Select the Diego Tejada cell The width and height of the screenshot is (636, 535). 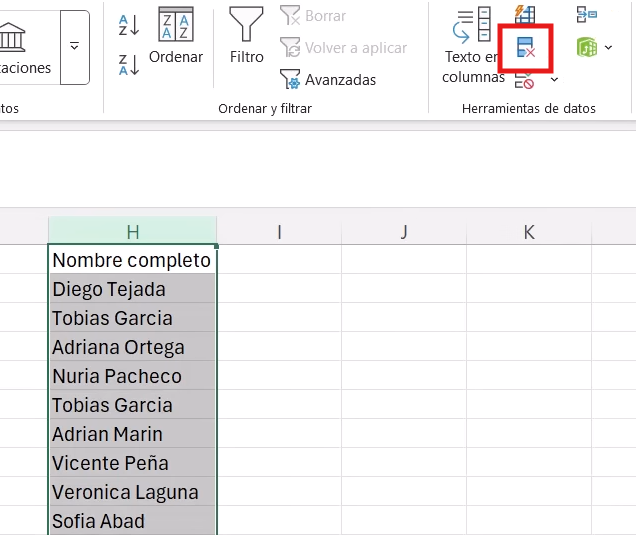132,289
